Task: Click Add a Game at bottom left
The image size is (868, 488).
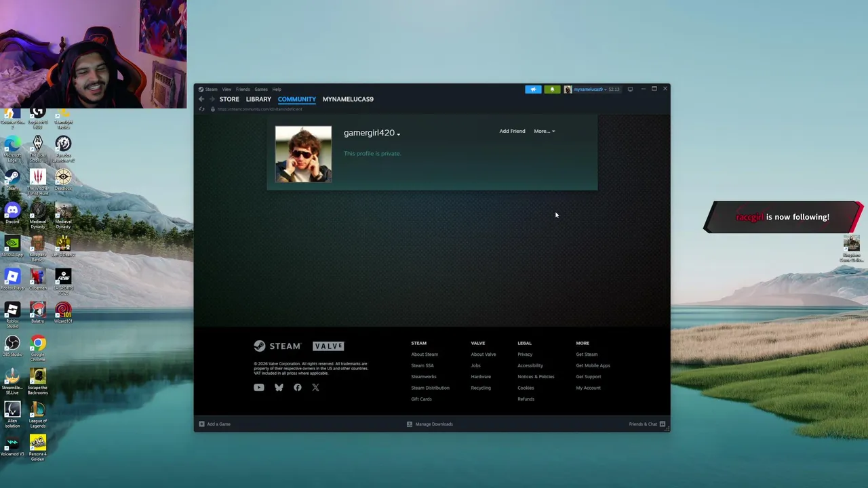Action: click(214, 424)
